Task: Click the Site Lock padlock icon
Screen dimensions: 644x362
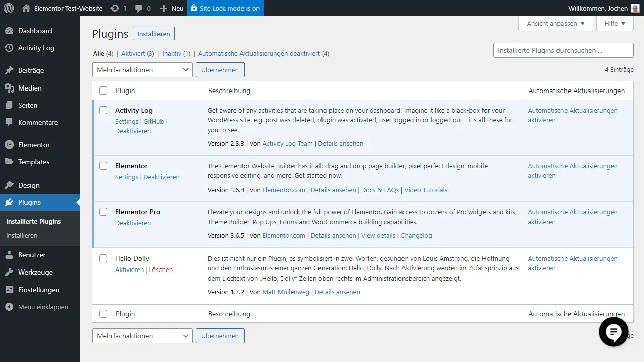Action: (194, 8)
